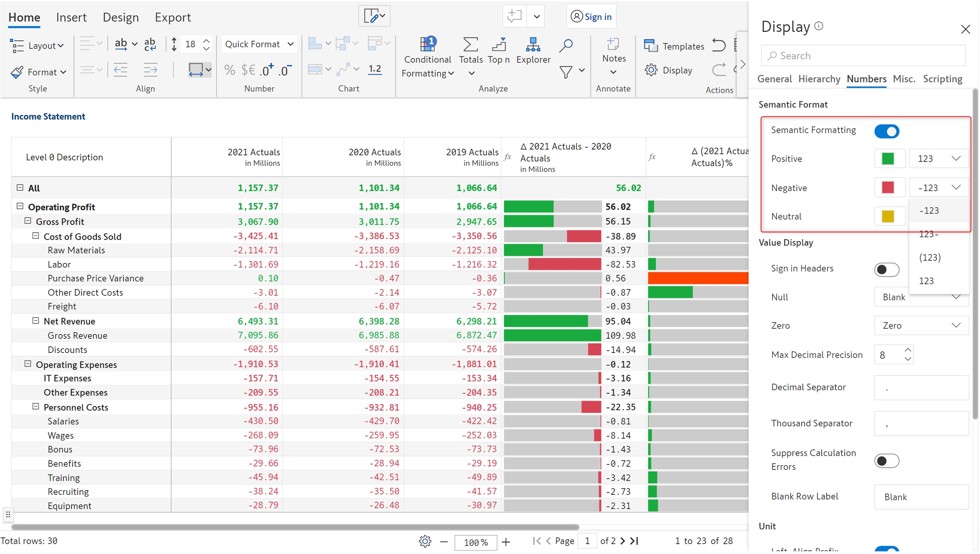Collapse the Cost of Goods Sold row
The height and width of the screenshot is (554, 980).
36,236
